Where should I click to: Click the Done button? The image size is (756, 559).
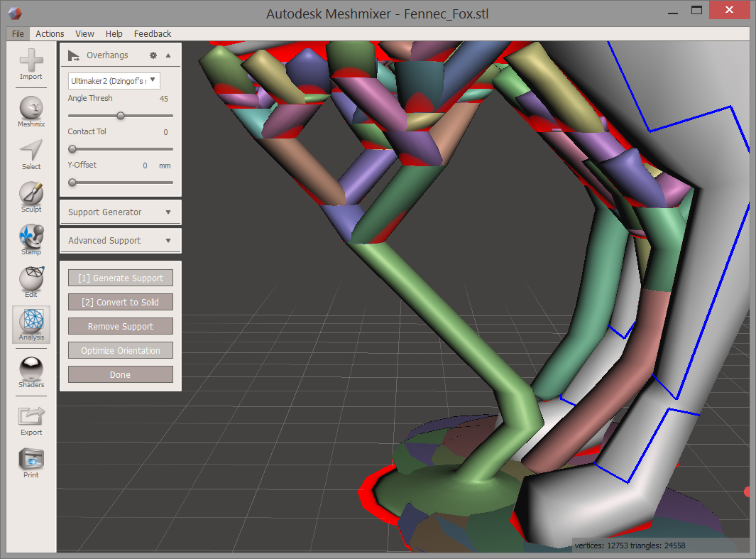[x=121, y=374]
